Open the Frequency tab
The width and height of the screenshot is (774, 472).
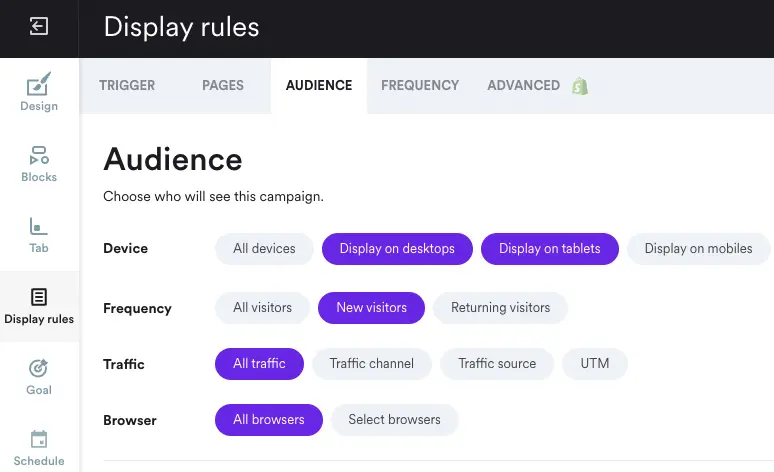420,86
